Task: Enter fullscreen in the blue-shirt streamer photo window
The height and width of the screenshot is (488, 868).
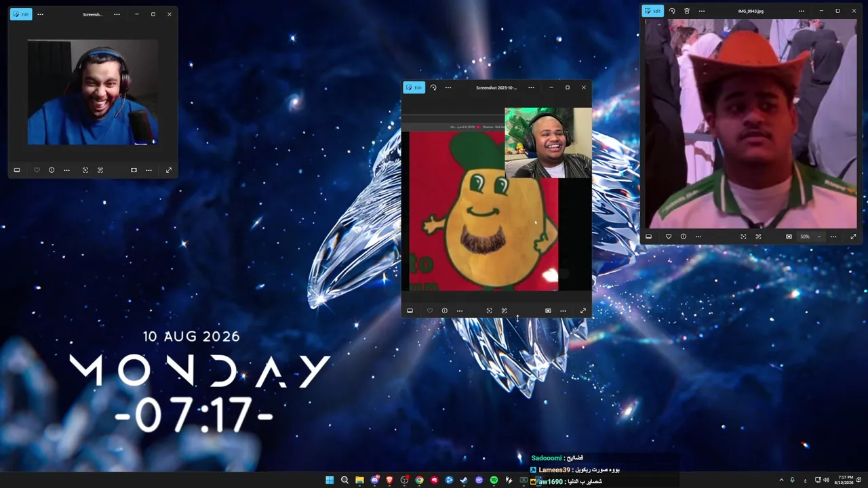Action: (169, 170)
